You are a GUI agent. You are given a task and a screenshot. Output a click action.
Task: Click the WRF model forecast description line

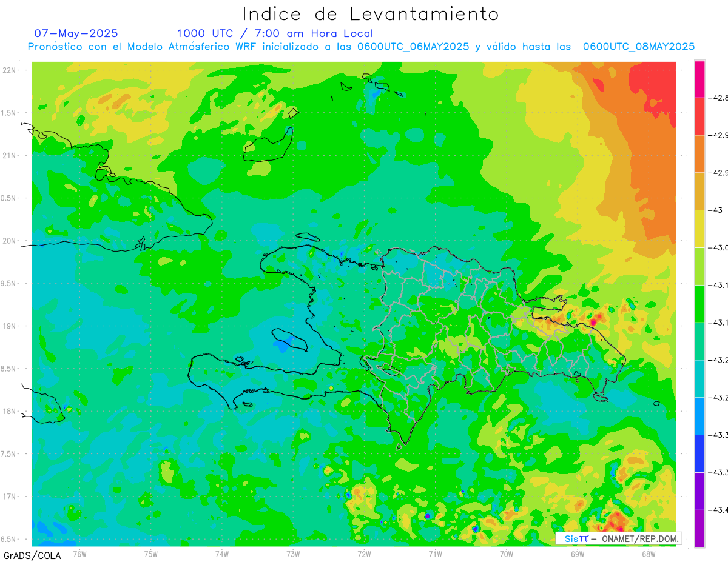click(361, 46)
